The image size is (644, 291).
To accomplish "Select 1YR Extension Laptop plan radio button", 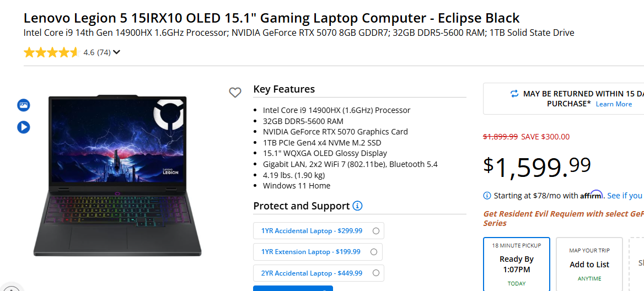I will click(x=374, y=252).
